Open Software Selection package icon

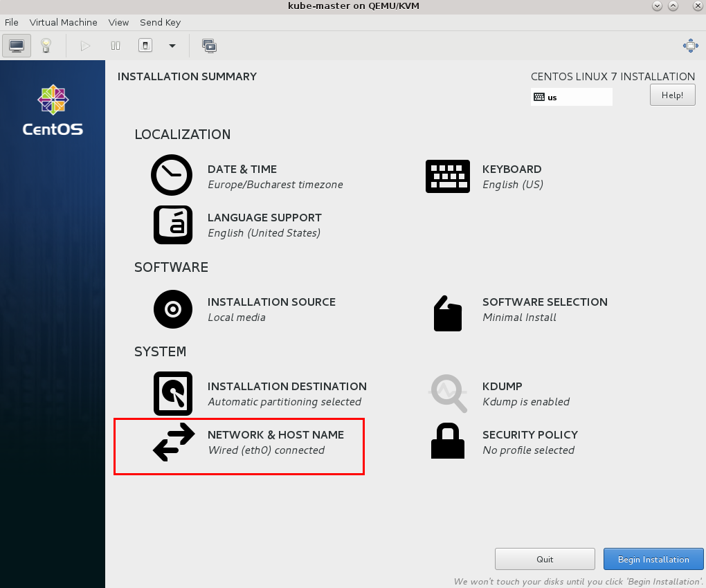coord(447,313)
